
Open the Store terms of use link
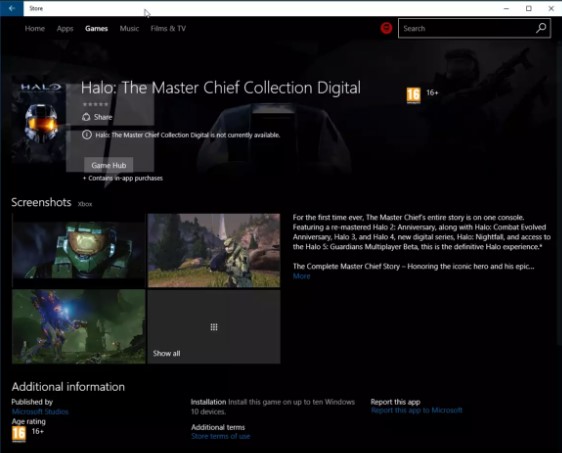220,436
